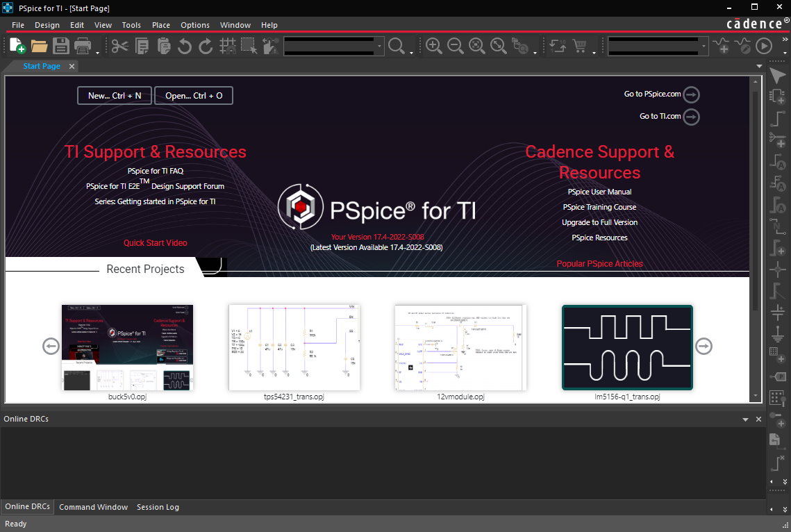Open the PSpice for TI FAQ link
The image size is (791, 532).
(x=156, y=171)
